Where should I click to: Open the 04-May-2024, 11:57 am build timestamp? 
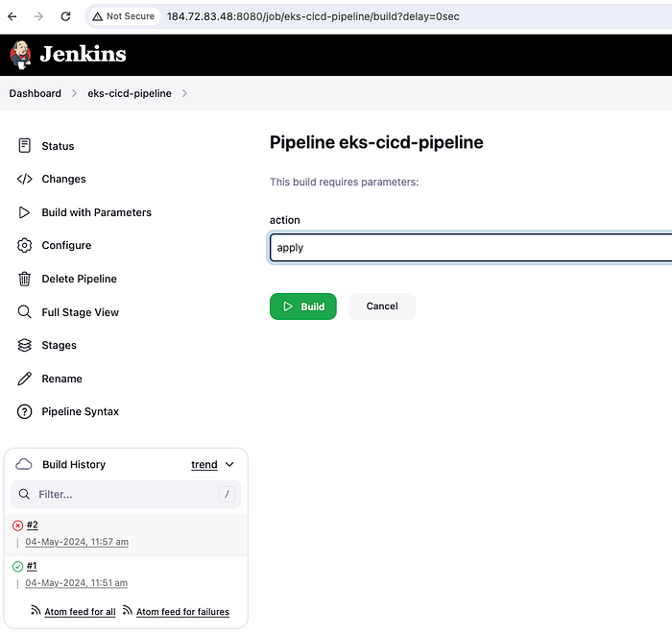pyautogui.click(x=77, y=542)
